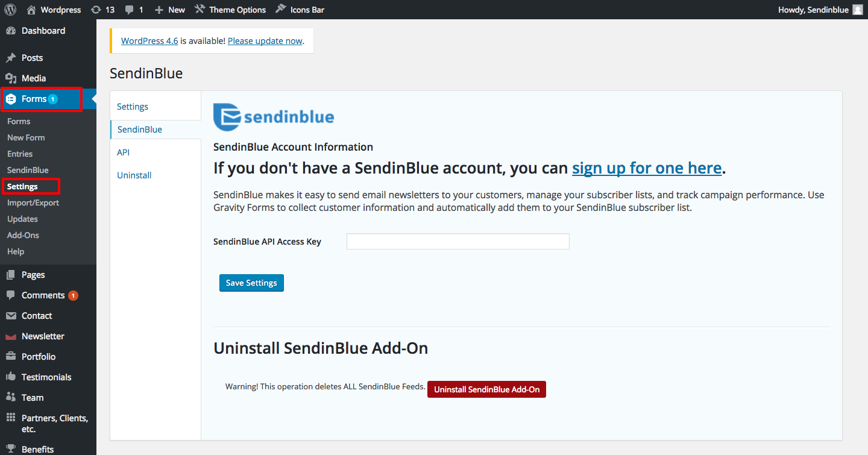Open the Icons Bar menu
Viewport: 868px width, 455px height.
[300, 10]
